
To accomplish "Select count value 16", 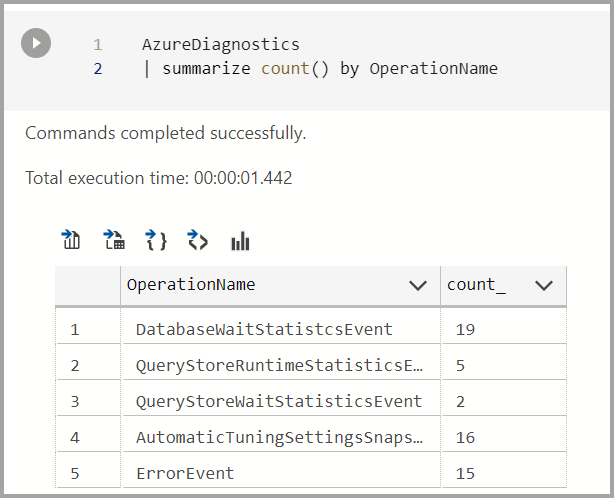I will tap(504, 434).
